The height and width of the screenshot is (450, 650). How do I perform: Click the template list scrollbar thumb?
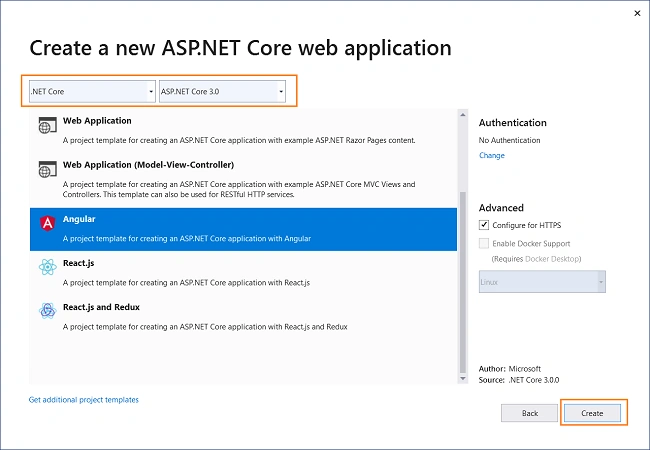[463, 282]
